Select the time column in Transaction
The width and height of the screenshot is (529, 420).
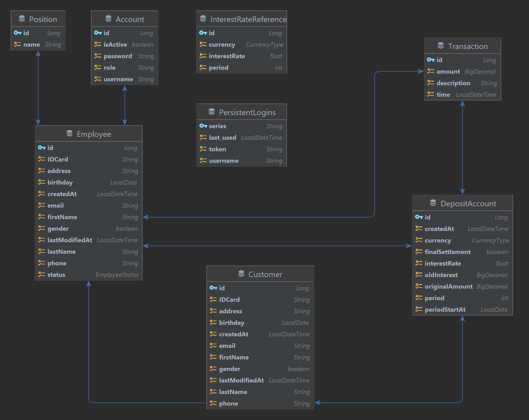point(463,94)
